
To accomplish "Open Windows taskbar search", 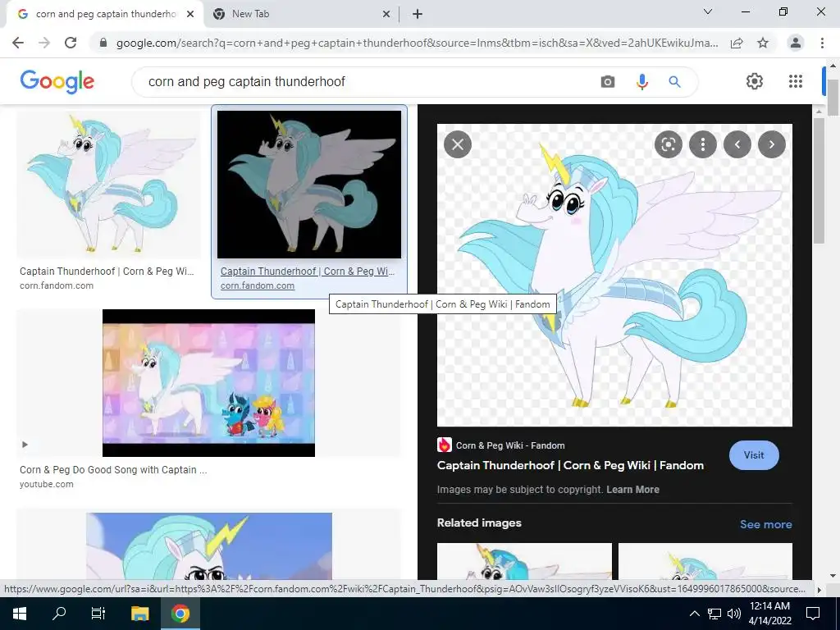I will pos(59,614).
